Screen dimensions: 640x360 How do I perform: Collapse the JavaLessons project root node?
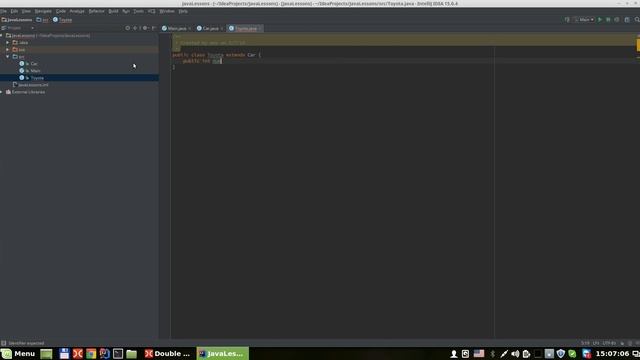2,36
